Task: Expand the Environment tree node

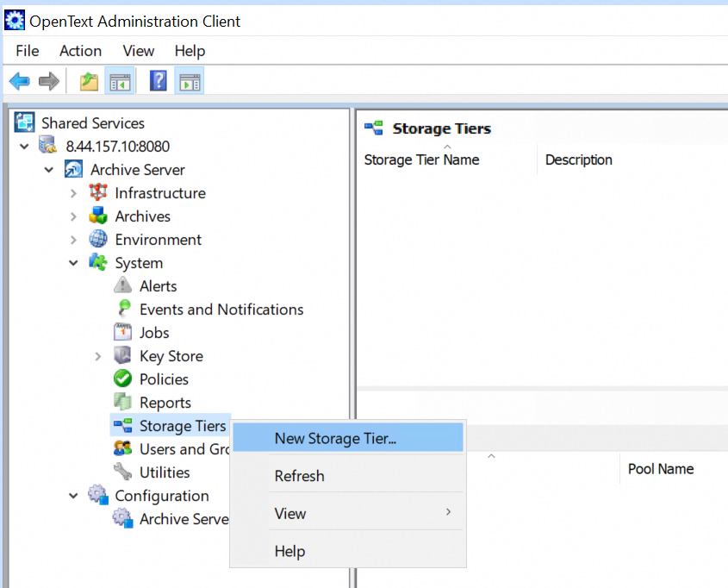Action: 73,240
